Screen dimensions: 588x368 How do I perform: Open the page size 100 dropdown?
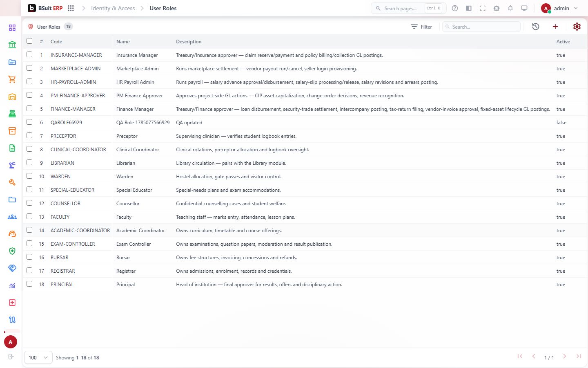pyautogui.click(x=38, y=357)
